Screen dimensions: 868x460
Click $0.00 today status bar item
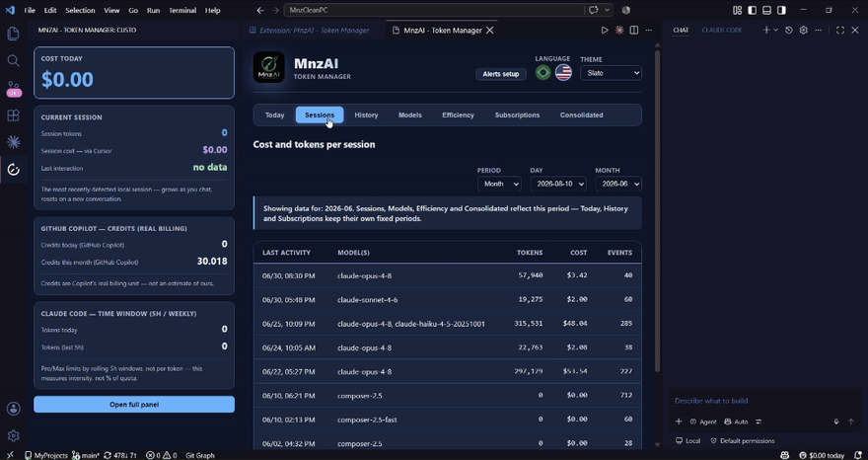821,455
